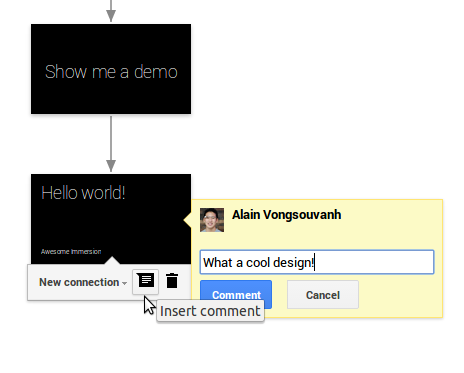Select the 'Show me a demo' card
The width and height of the screenshot is (464, 373).
pyautogui.click(x=111, y=69)
